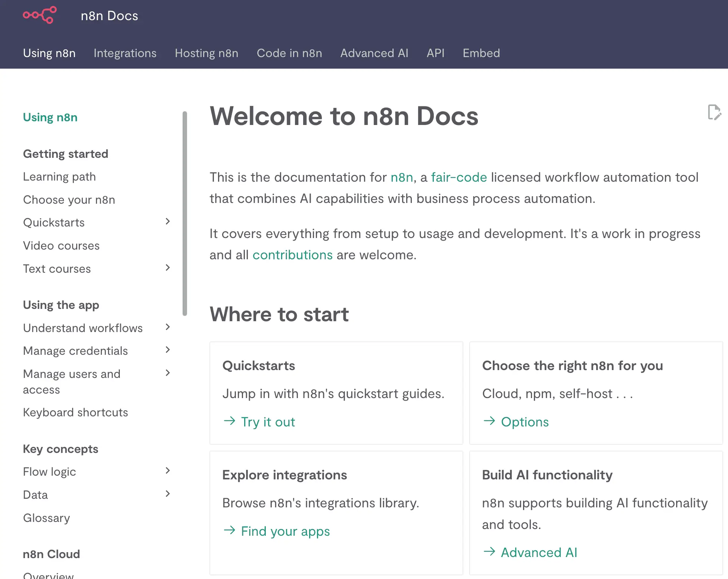Viewport: 728px width, 579px height.
Task: Click the Key concepts section heading
Action: coord(60,449)
